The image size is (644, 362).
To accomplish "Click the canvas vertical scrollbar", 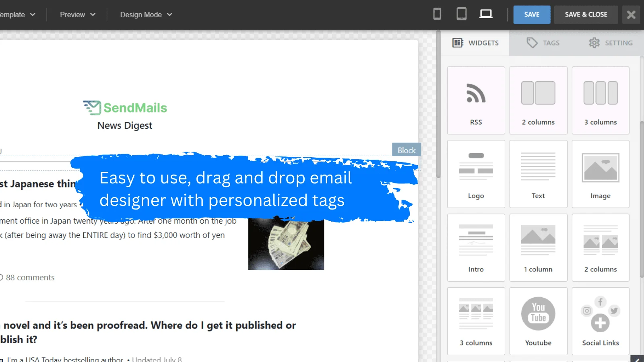I will [438, 105].
